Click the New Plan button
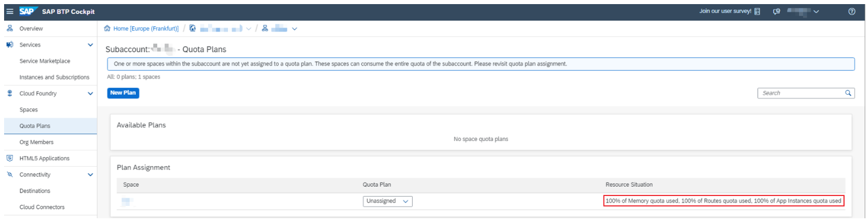The width and height of the screenshot is (868, 220). tap(123, 93)
